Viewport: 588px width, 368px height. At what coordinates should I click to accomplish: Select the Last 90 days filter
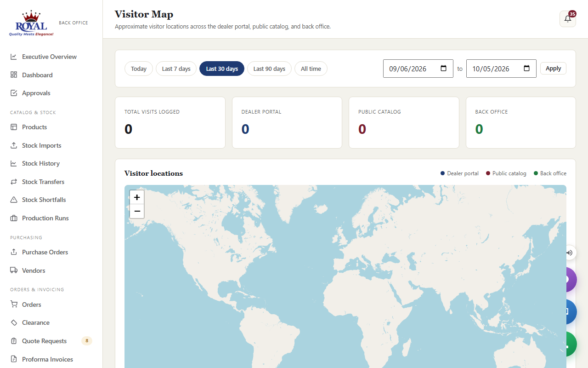pyautogui.click(x=269, y=69)
